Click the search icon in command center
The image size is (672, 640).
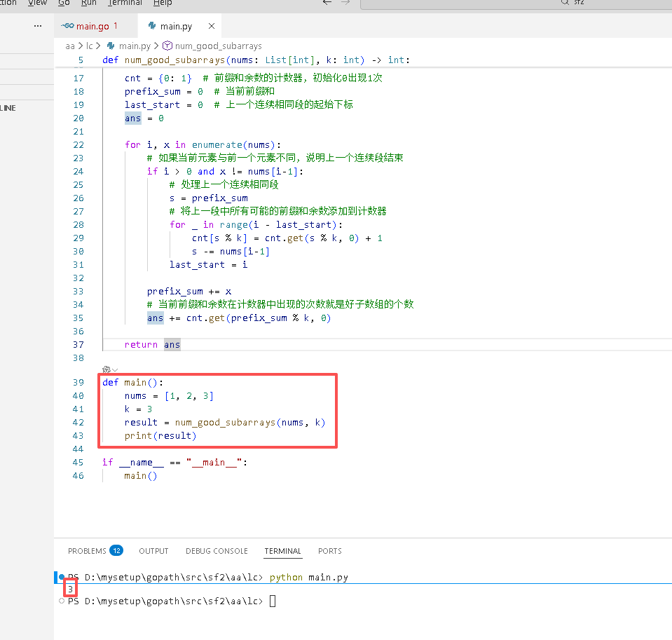click(x=565, y=3)
